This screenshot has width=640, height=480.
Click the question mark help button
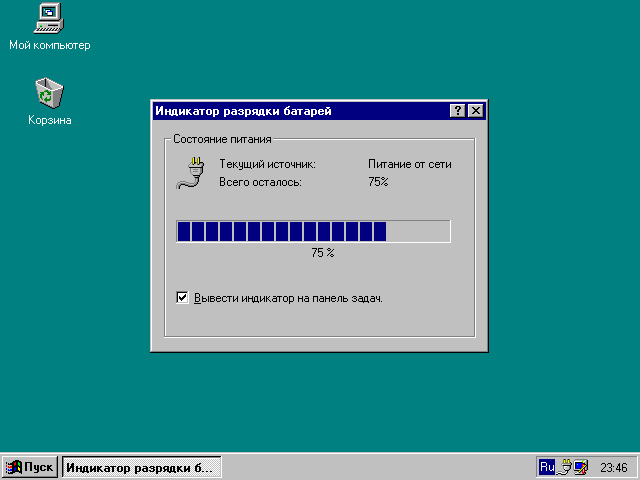(457, 111)
